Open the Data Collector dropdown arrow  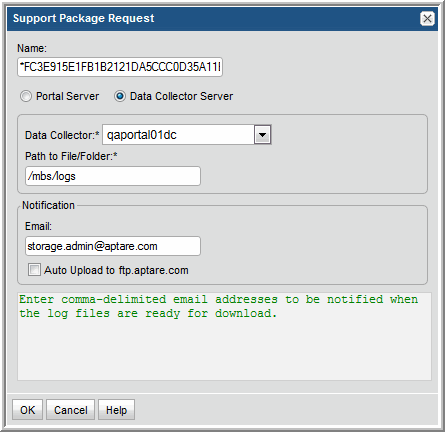pos(262,135)
